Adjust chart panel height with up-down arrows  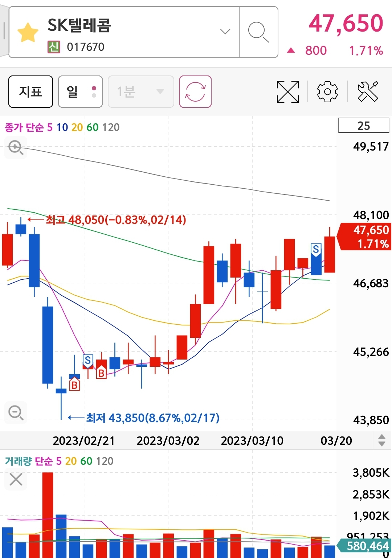point(381,440)
